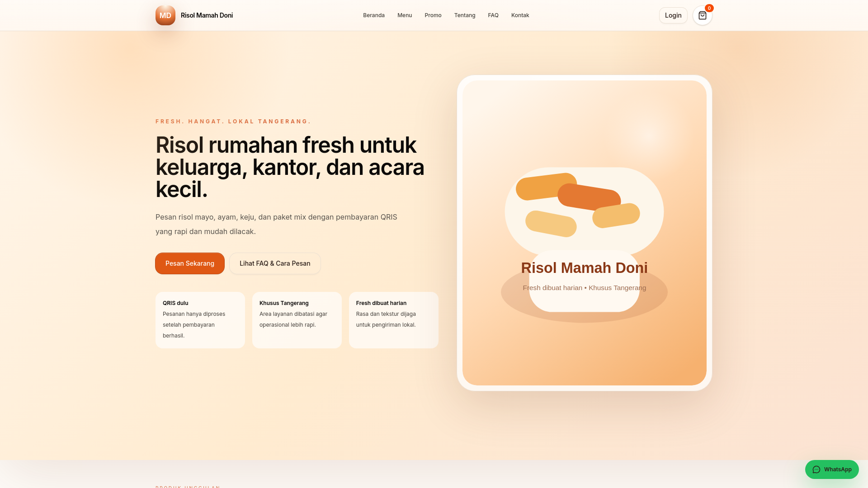Click 'Rasa dan tekstur dijaga' description text

[x=386, y=319]
